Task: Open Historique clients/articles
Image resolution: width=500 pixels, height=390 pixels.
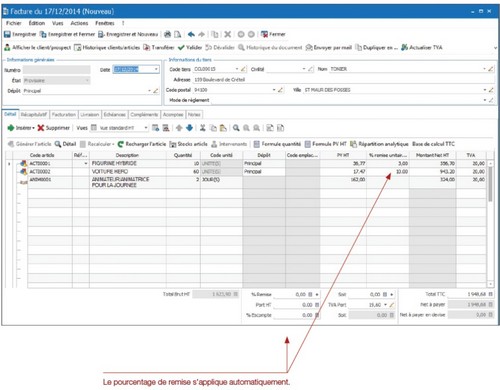Action: (107, 48)
